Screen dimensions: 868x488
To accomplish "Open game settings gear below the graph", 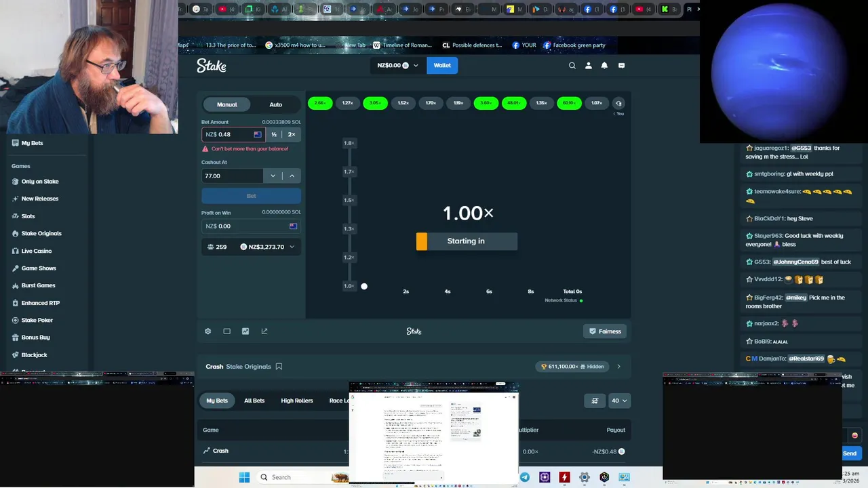I will (208, 331).
